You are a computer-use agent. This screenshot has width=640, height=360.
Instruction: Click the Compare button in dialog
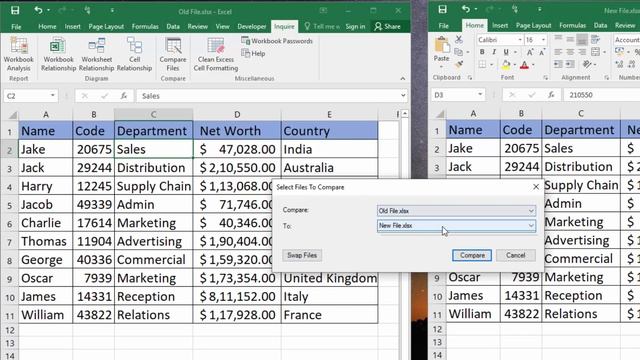(x=472, y=255)
